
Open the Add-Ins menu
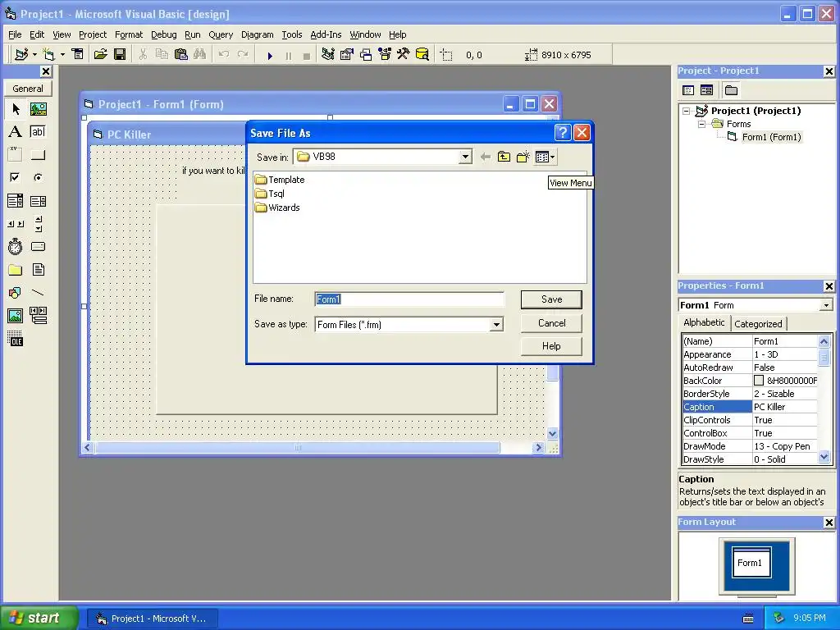point(326,34)
